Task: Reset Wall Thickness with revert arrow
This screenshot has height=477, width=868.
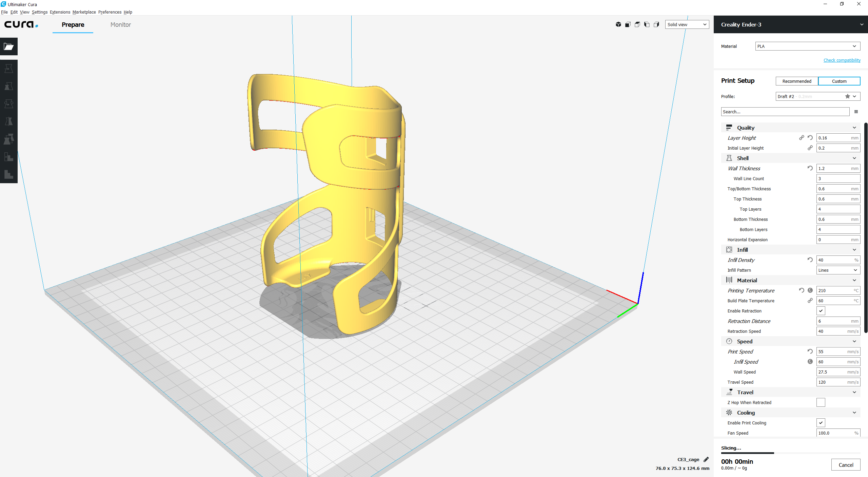Action: pos(810,168)
